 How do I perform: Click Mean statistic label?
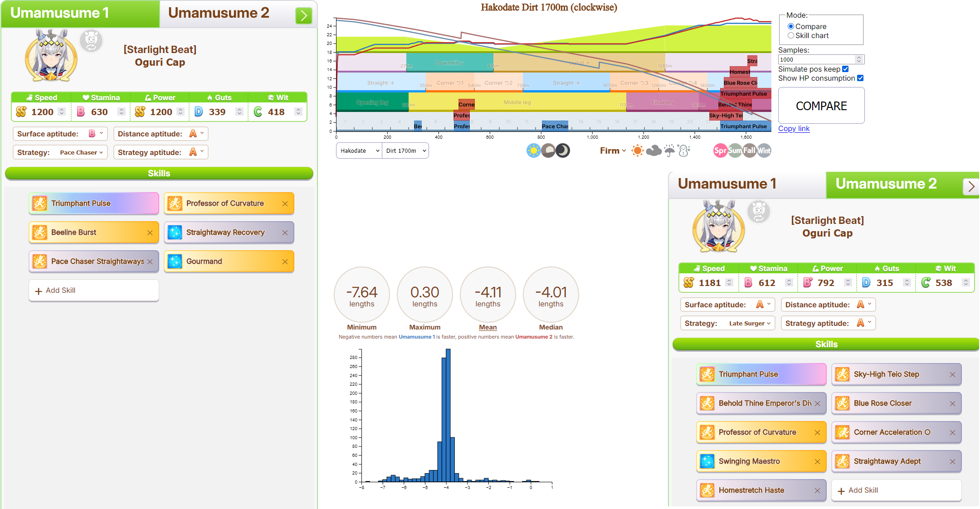(488, 327)
